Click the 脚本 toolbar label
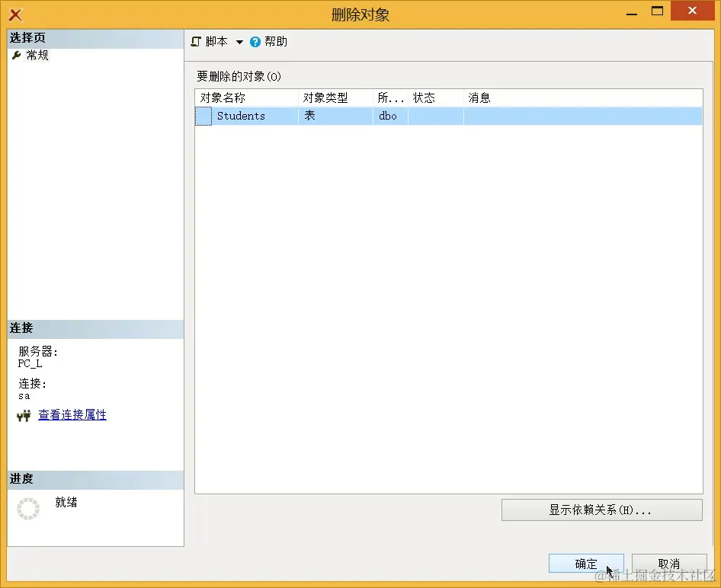 click(x=216, y=41)
